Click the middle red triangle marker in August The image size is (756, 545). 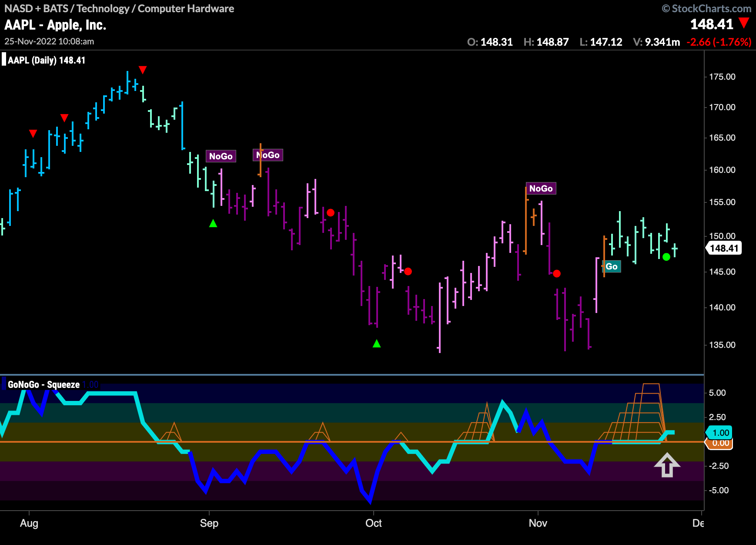(x=64, y=118)
